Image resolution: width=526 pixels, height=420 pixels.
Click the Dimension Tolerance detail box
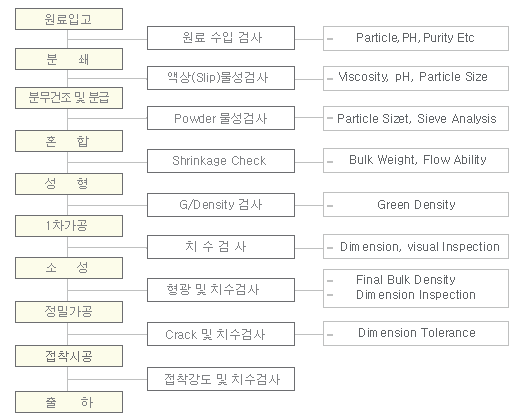416,333
